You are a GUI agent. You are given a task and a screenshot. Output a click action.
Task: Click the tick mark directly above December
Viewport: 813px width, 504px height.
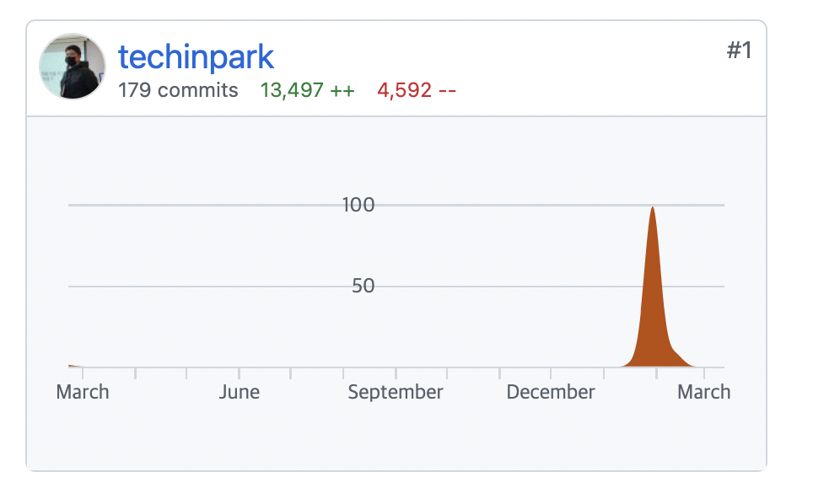pos(551,373)
